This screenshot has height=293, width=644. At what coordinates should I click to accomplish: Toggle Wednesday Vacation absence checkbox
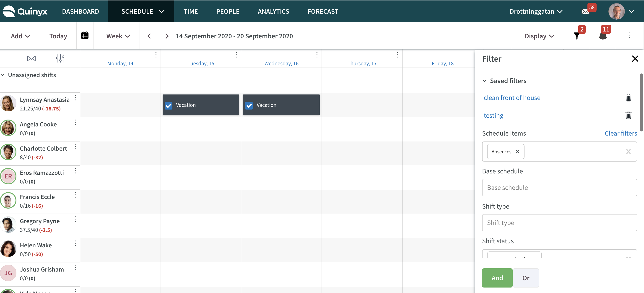[249, 105]
